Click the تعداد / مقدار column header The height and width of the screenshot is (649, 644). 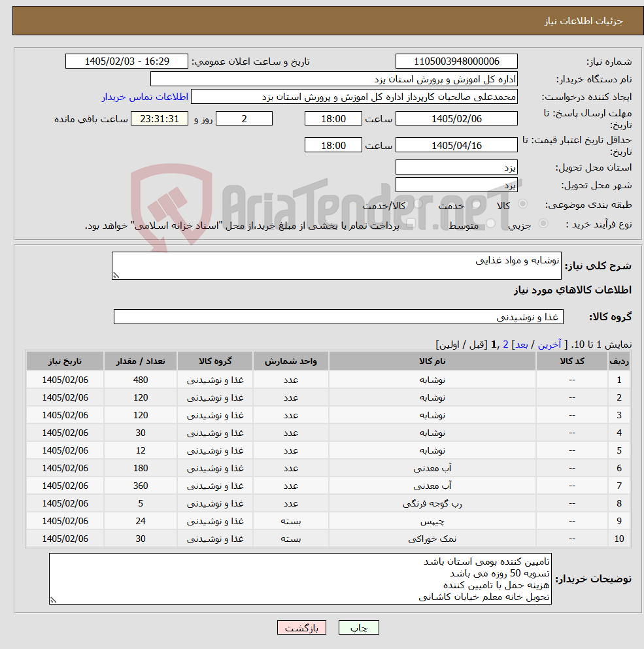click(x=141, y=361)
